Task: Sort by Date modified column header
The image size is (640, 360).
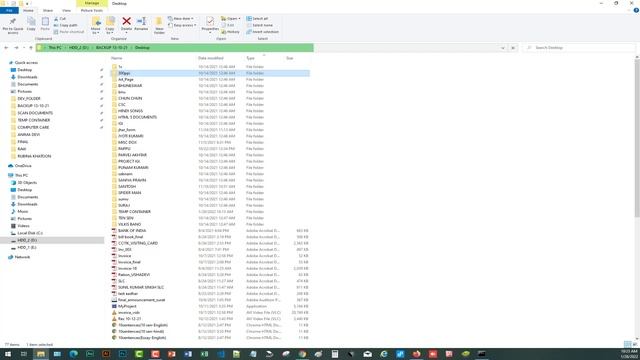Action: [211, 58]
